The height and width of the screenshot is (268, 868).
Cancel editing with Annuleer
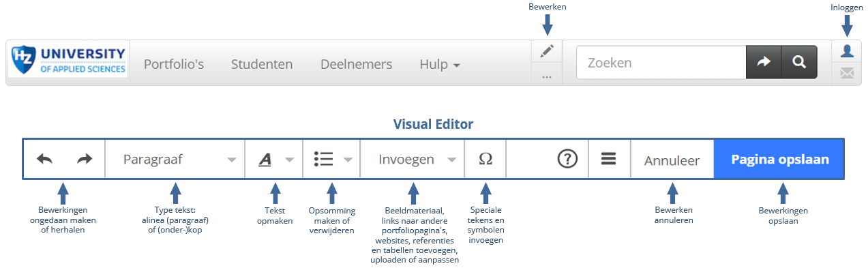[x=672, y=160]
